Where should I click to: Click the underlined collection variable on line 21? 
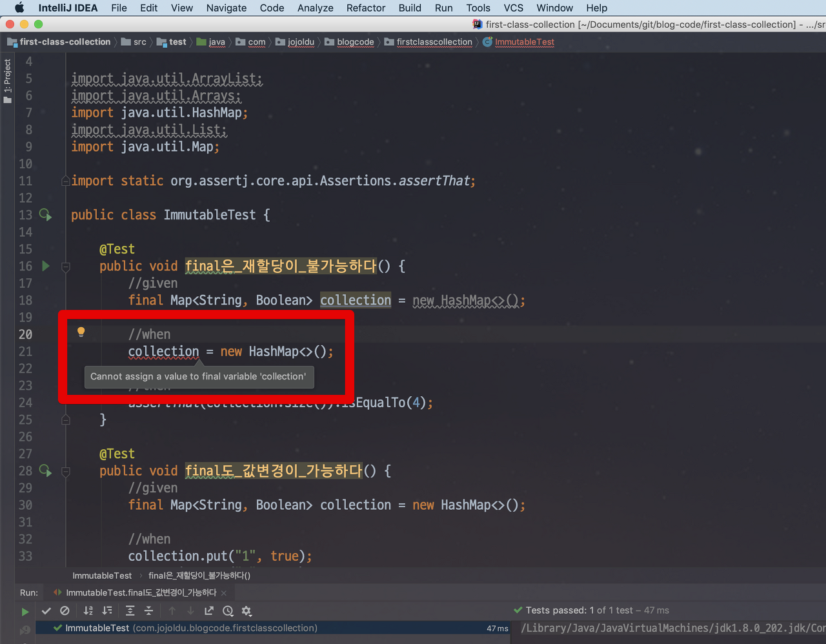tap(163, 352)
